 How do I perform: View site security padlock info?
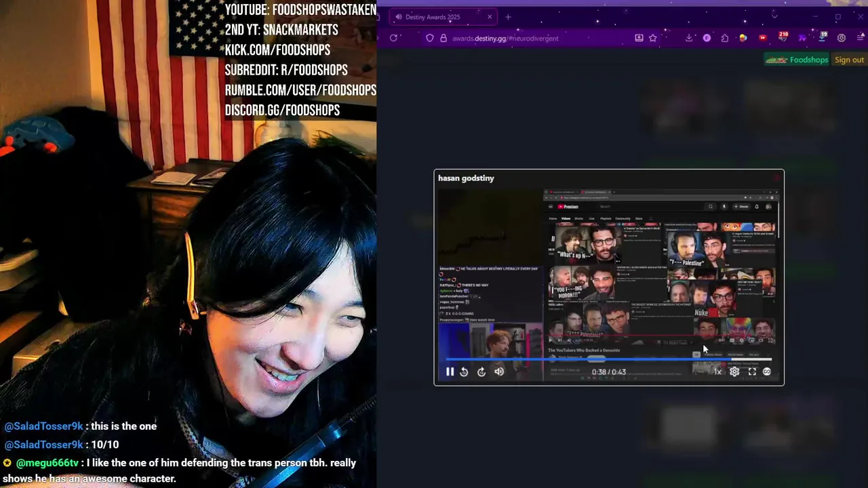pos(443,38)
